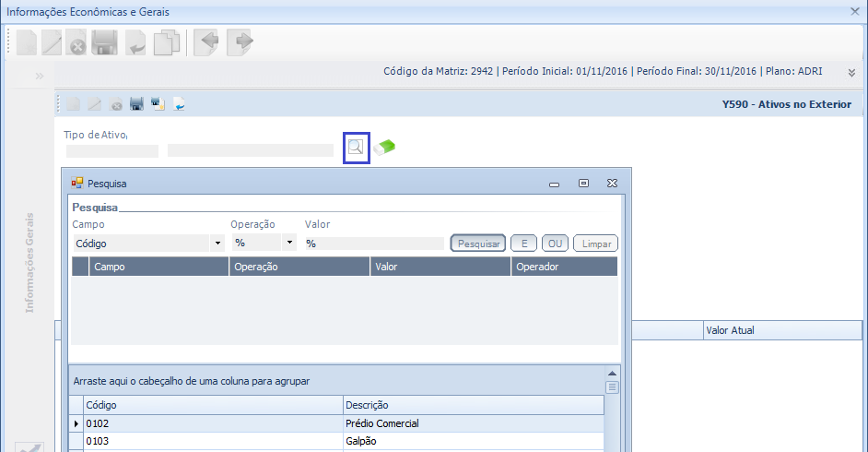The width and height of the screenshot is (868, 452).
Task: Click Pesquisa window icon in title bar
Action: click(77, 183)
